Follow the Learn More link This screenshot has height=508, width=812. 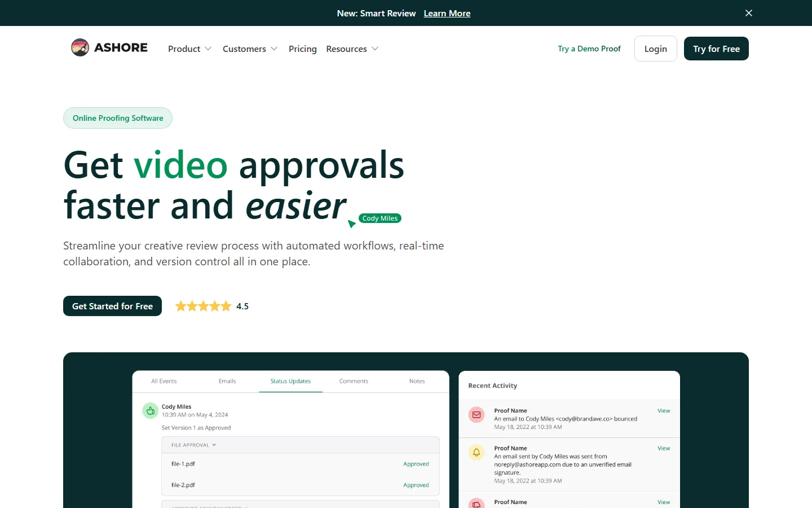(x=447, y=14)
